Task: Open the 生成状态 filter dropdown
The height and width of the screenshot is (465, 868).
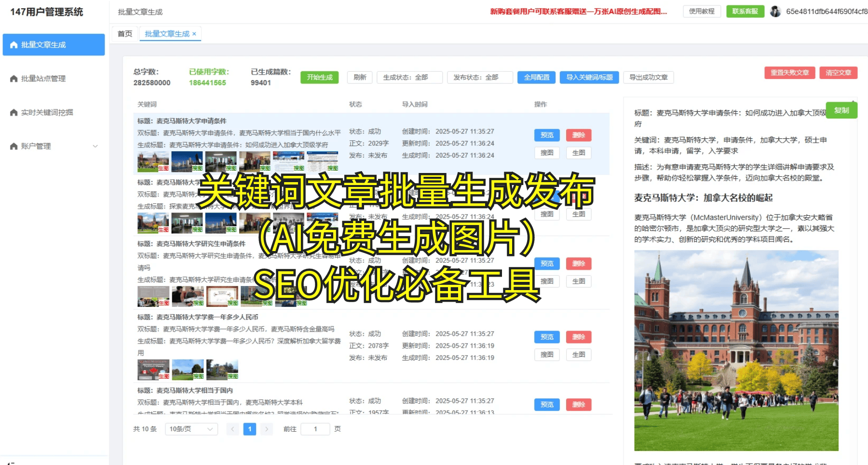Action: tap(410, 77)
